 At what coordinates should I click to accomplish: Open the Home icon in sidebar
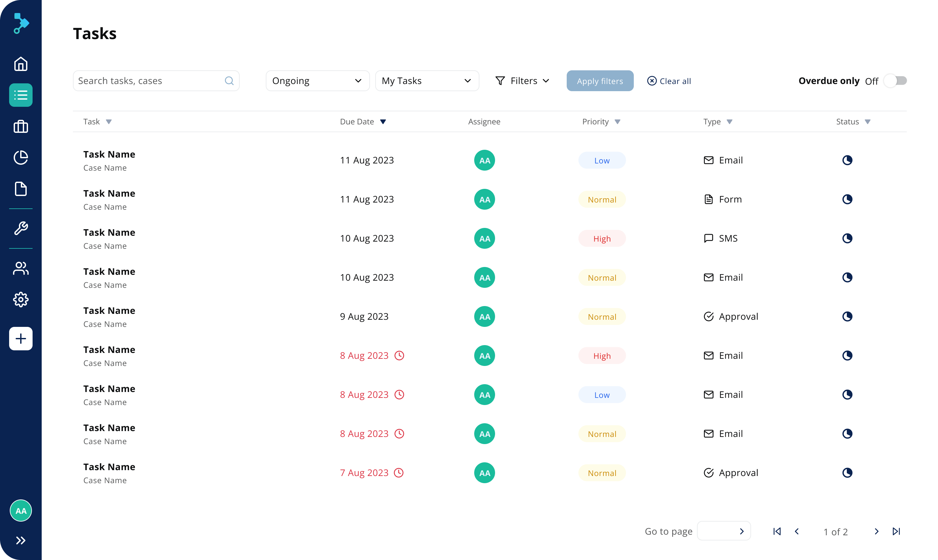(x=21, y=64)
